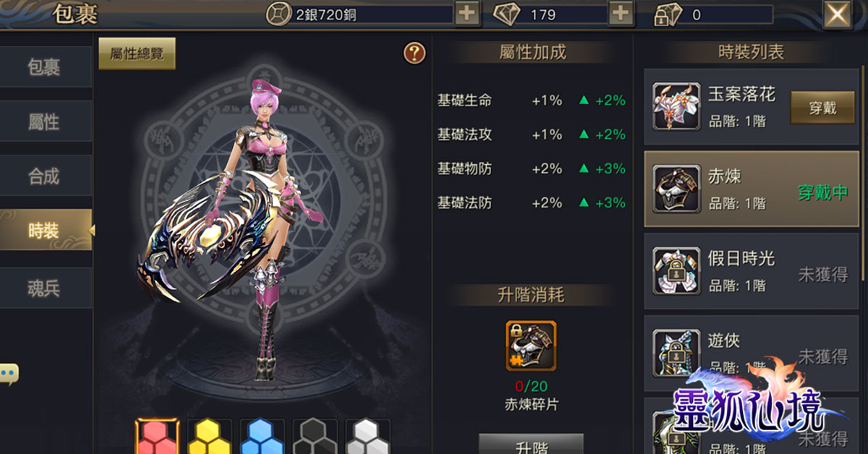Pick the yellow hexagon color swatch
868x454 pixels.
click(x=210, y=437)
